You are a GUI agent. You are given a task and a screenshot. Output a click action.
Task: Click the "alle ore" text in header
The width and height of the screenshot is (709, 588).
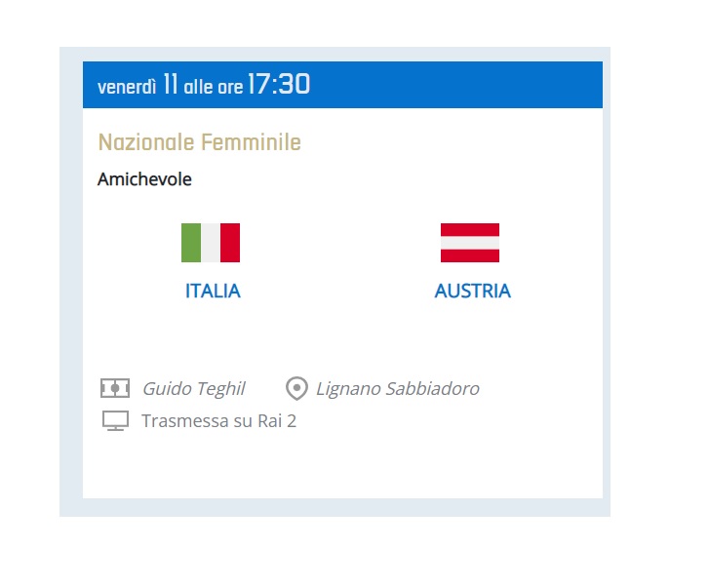pos(213,87)
